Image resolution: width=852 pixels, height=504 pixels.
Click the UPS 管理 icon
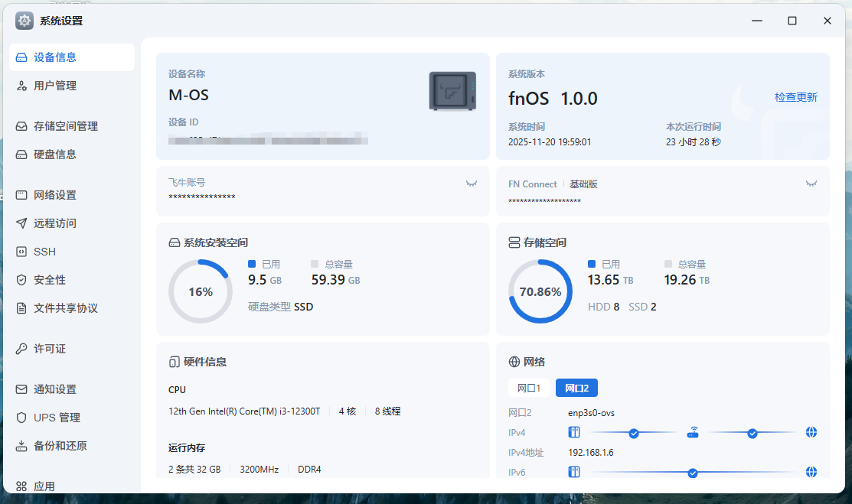click(x=21, y=418)
